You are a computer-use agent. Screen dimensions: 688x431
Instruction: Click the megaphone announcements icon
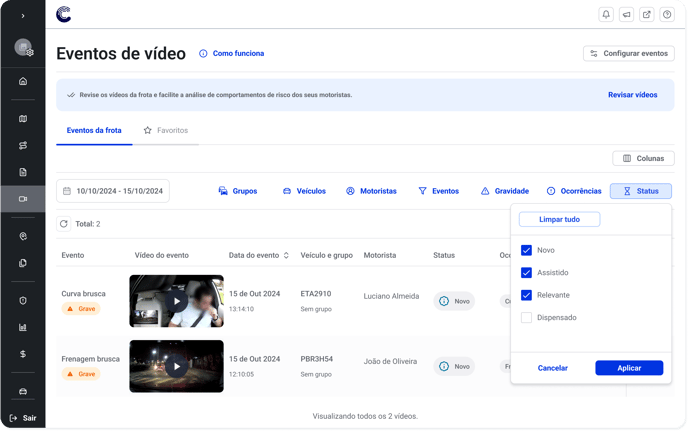click(x=626, y=15)
